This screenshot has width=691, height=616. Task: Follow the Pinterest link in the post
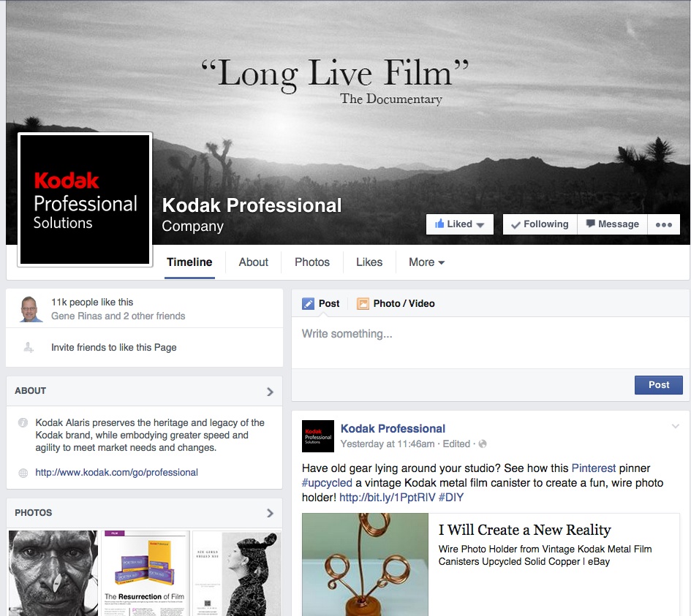[x=593, y=468]
